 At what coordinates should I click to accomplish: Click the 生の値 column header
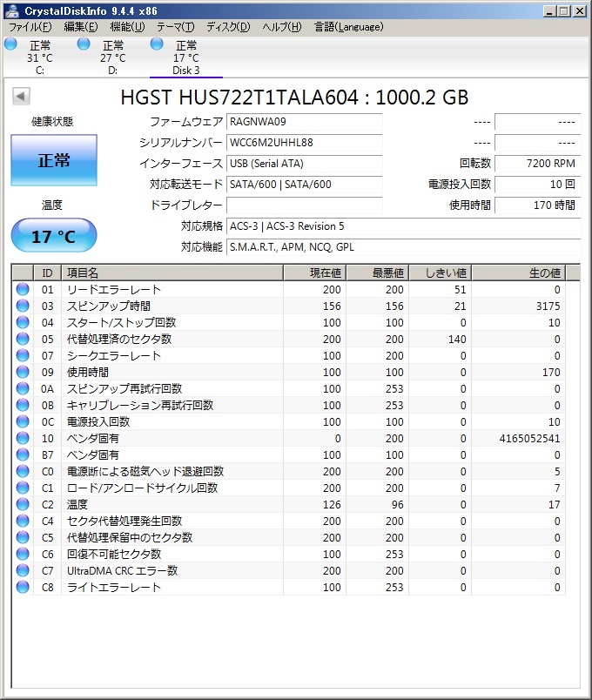(519, 273)
